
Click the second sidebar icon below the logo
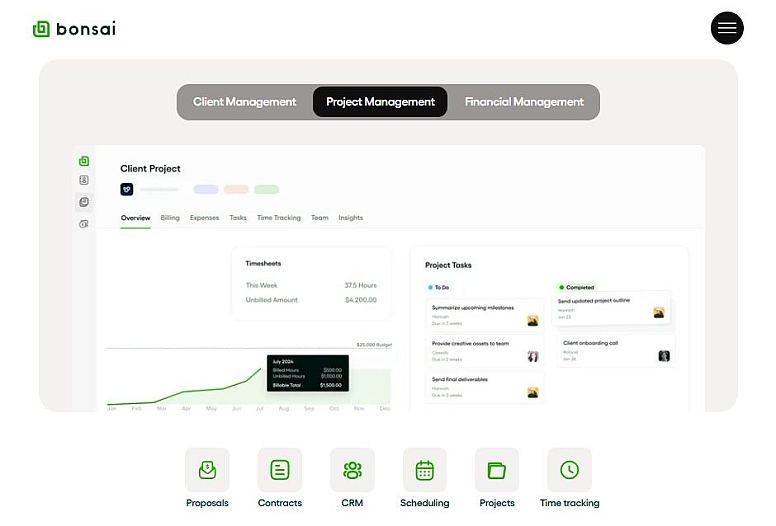pos(84,180)
